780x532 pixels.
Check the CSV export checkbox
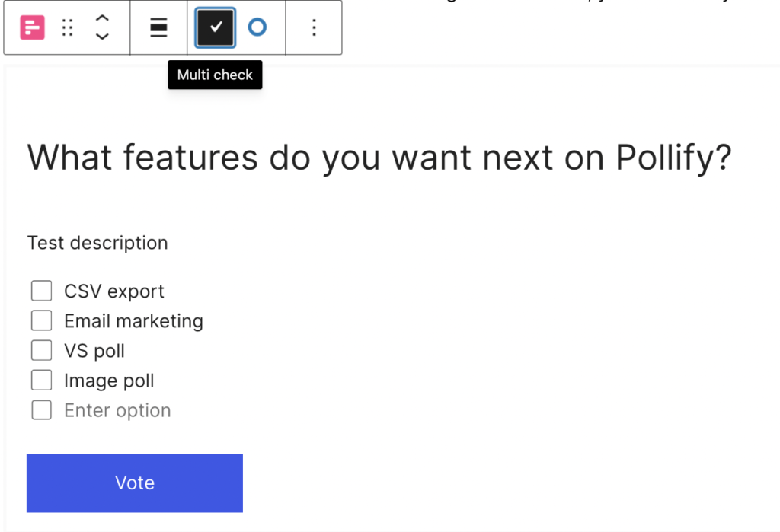point(41,291)
